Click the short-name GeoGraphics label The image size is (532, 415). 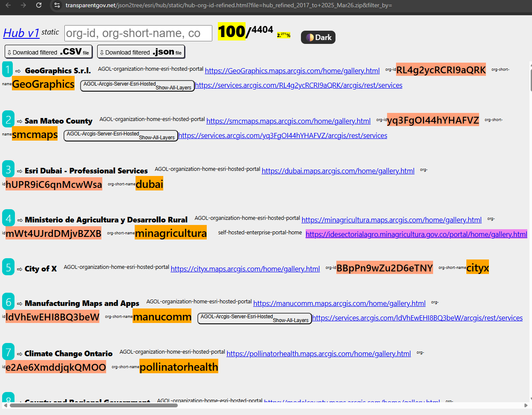43,84
